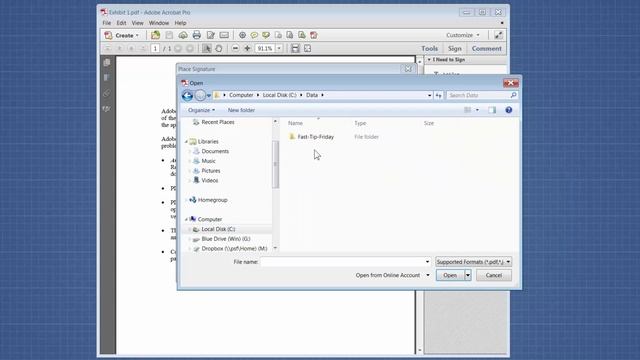Click the Name column header

[x=296, y=123]
